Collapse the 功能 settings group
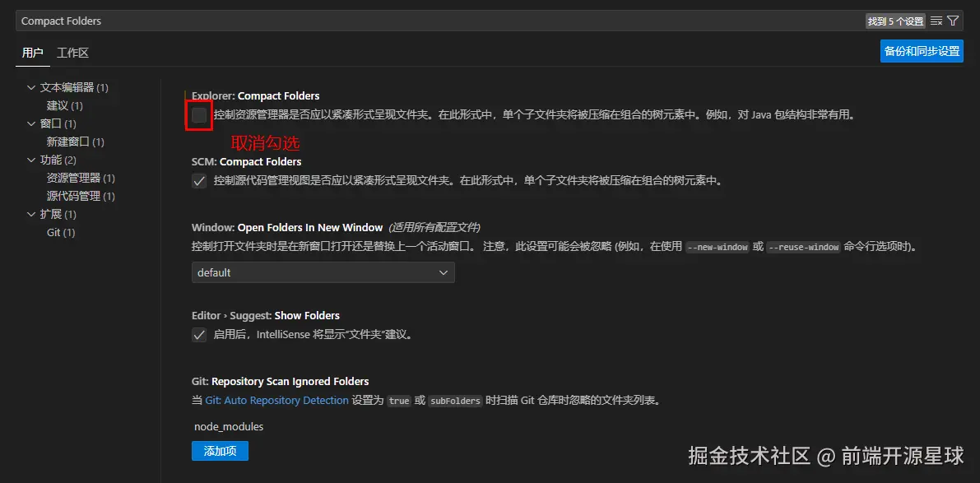The height and width of the screenshot is (483, 980). tap(30, 160)
